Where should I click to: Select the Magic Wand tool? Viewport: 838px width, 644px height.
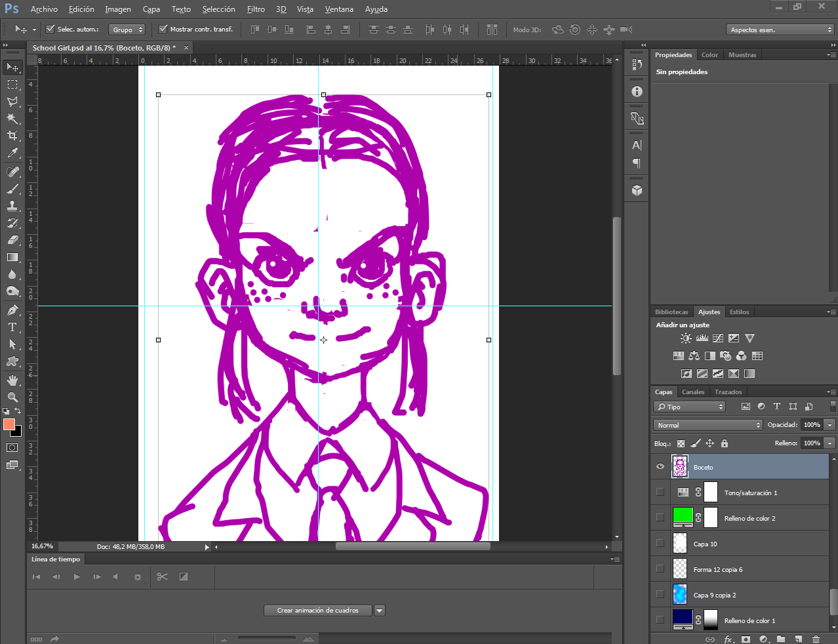12,119
